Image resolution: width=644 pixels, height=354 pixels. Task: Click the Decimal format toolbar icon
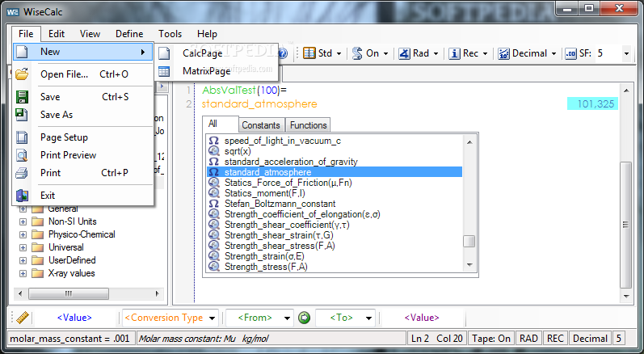pyautogui.click(x=503, y=53)
